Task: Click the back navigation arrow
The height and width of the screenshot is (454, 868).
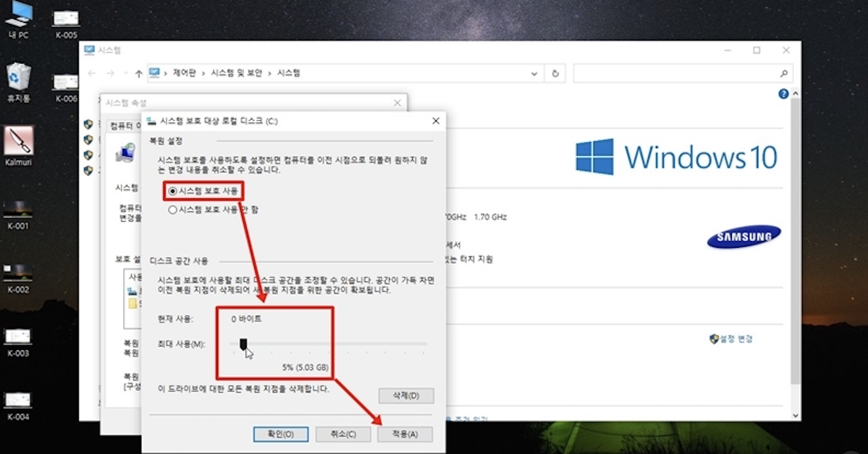Action: point(92,73)
